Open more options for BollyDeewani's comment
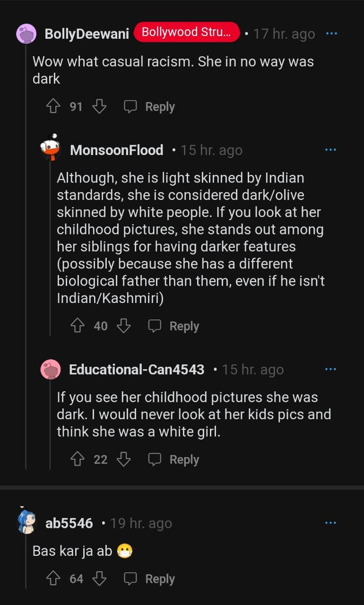The width and height of the screenshot is (364, 605). [x=331, y=34]
